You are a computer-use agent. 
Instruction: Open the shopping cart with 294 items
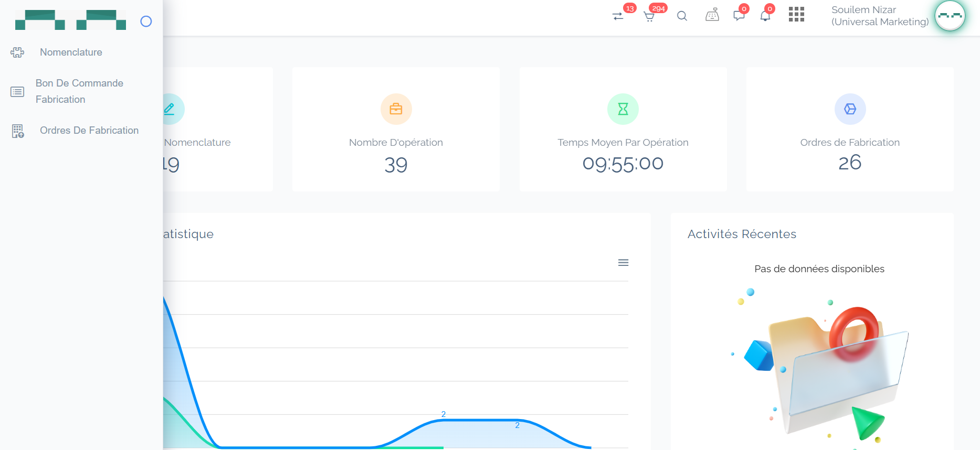(x=649, y=16)
